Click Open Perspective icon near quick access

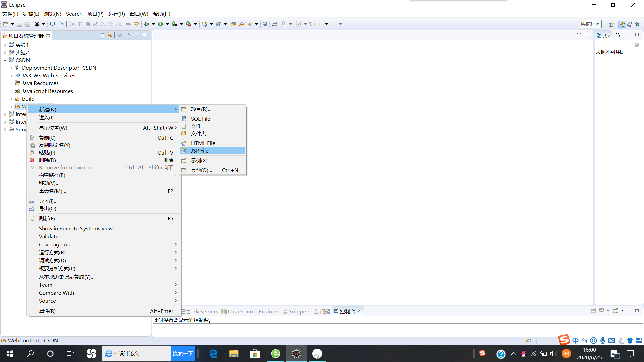coord(611,24)
